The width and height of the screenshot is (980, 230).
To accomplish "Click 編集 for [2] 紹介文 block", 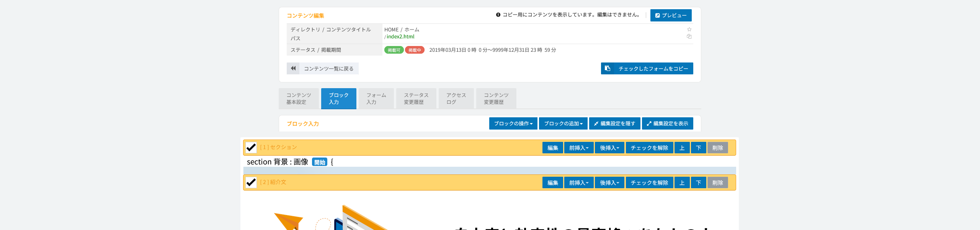I will click(552, 182).
